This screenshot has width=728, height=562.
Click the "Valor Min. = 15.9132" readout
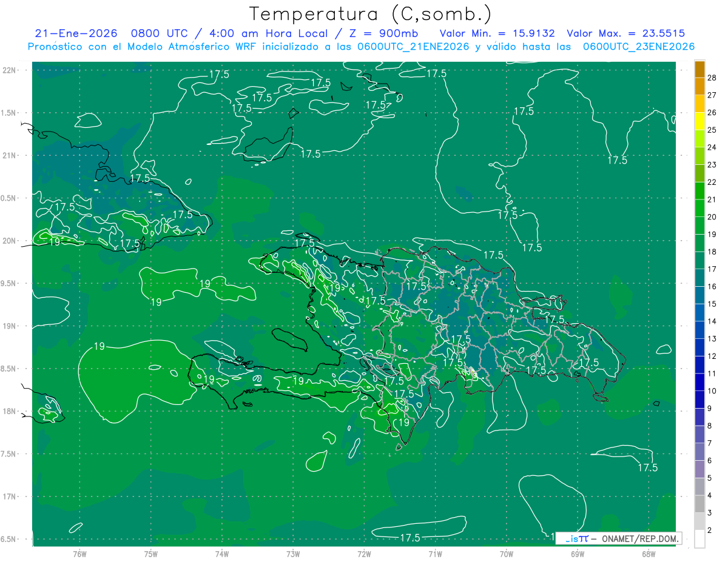497,33
